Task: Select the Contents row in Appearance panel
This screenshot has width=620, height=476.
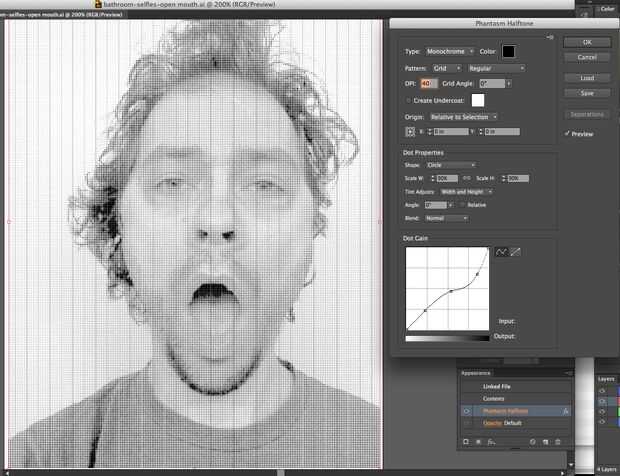Action: pos(516,399)
